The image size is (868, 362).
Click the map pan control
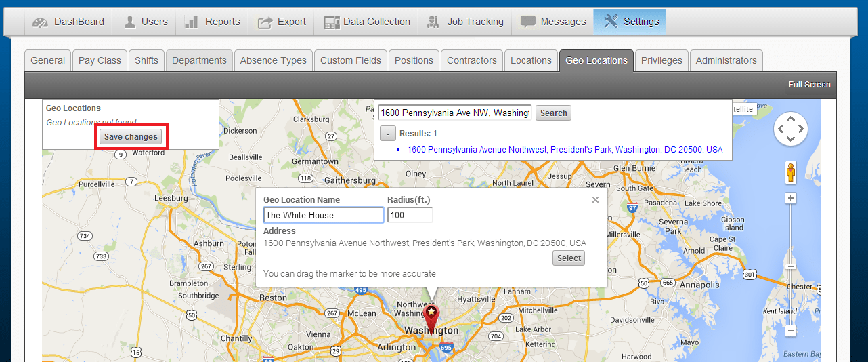pyautogui.click(x=790, y=128)
